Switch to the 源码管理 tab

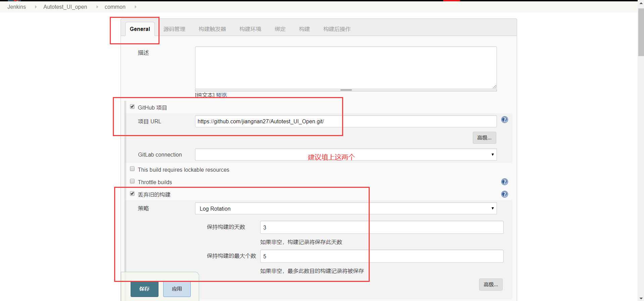pyautogui.click(x=174, y=29)
